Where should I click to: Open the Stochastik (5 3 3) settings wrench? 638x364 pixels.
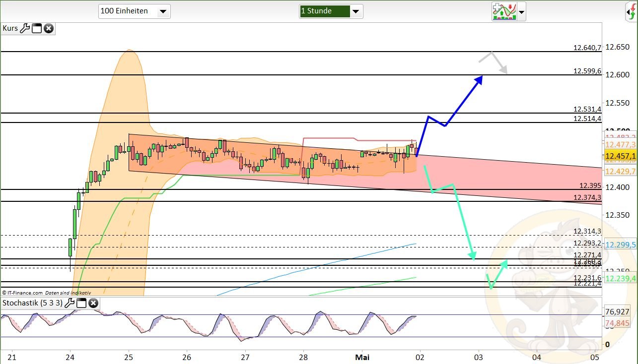click(x=70, y=303)
